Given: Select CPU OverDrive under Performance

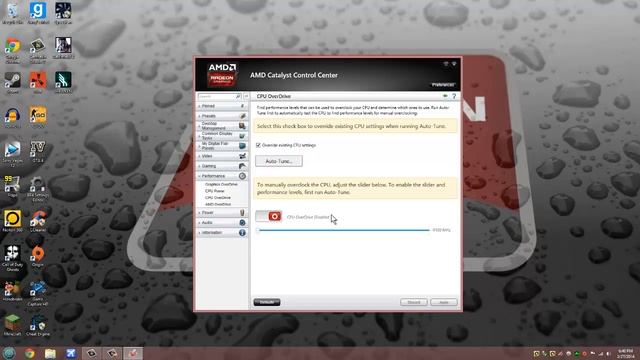Looking at the screenshot, I should tap(218, 198).
